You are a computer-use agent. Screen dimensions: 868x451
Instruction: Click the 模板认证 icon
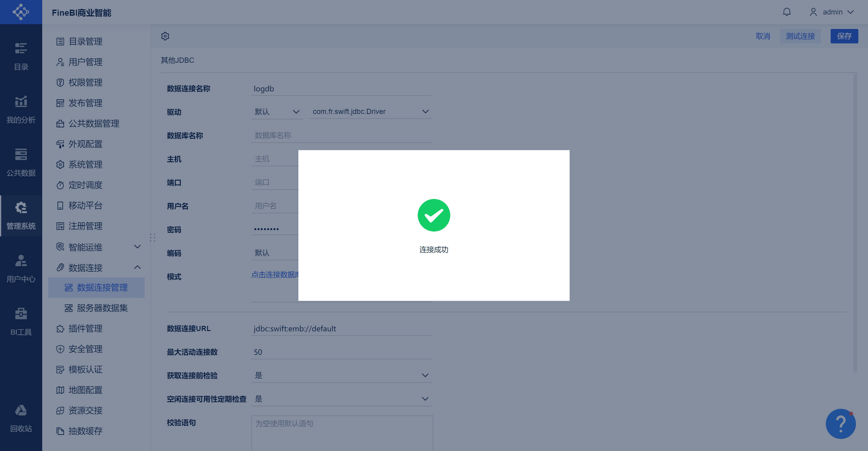(60, 370)
